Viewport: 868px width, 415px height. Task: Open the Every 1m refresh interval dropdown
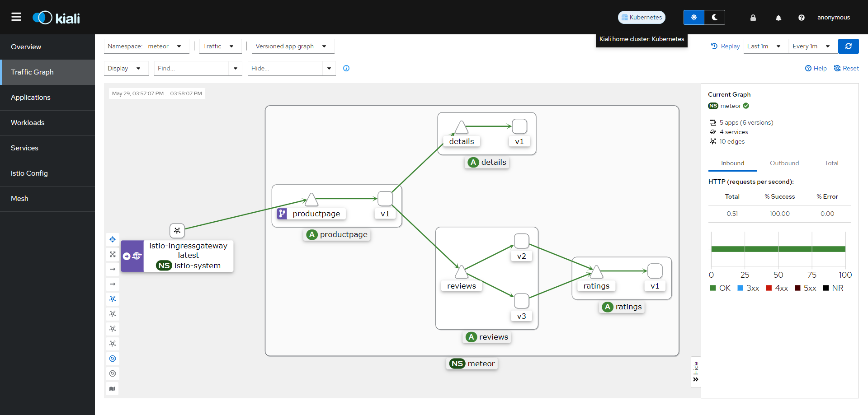coord(813,46)
